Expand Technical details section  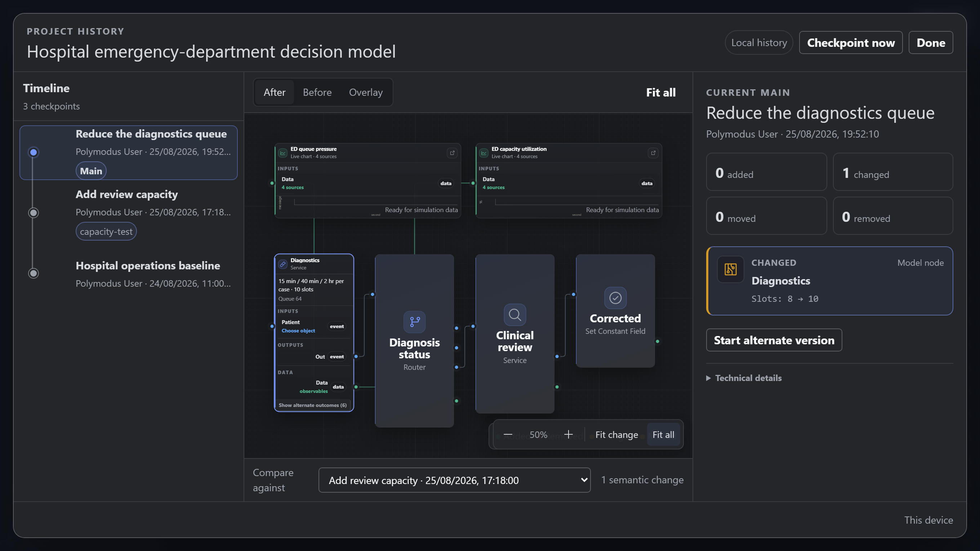coord(744,378)
